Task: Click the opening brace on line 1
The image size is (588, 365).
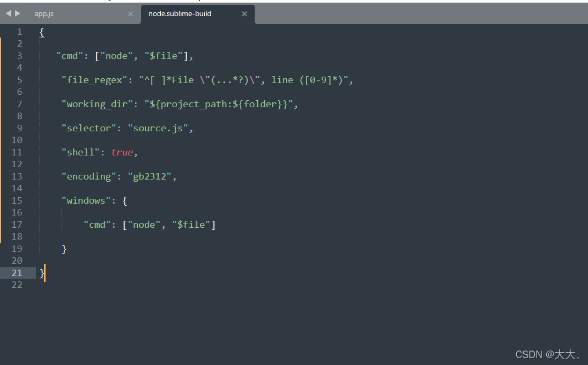Action: [x=41, y=32]
